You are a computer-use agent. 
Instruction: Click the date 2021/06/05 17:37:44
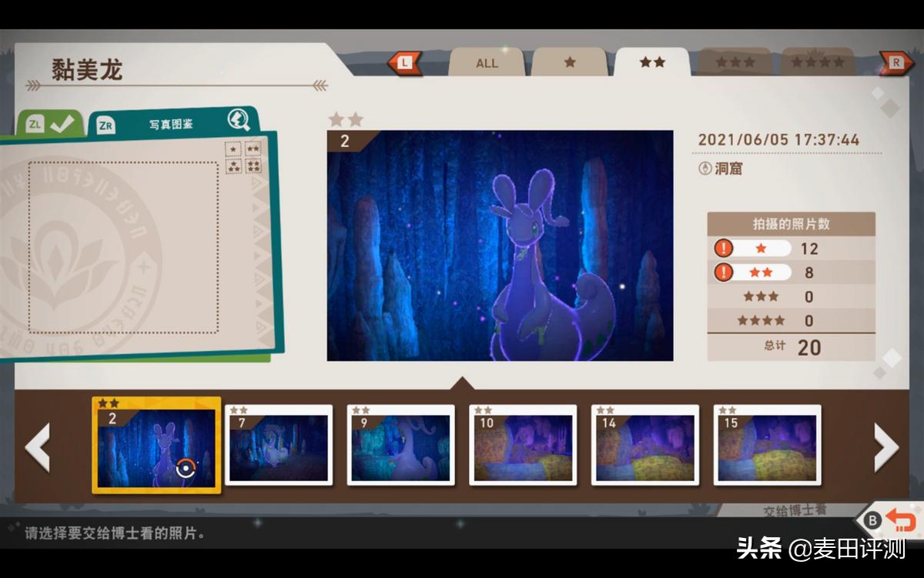[778, 140]
